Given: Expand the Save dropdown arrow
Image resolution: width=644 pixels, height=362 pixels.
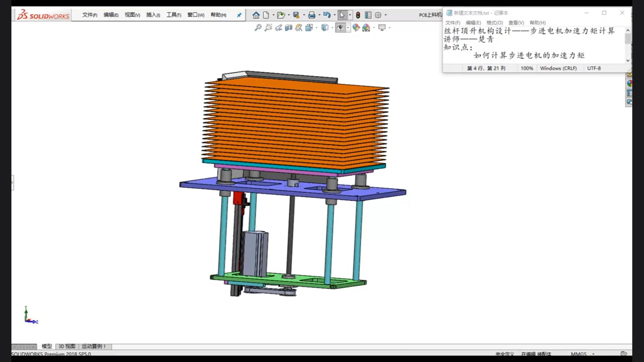Looking at the screenshot, I should pyautogui.click(x=304, y=15).
